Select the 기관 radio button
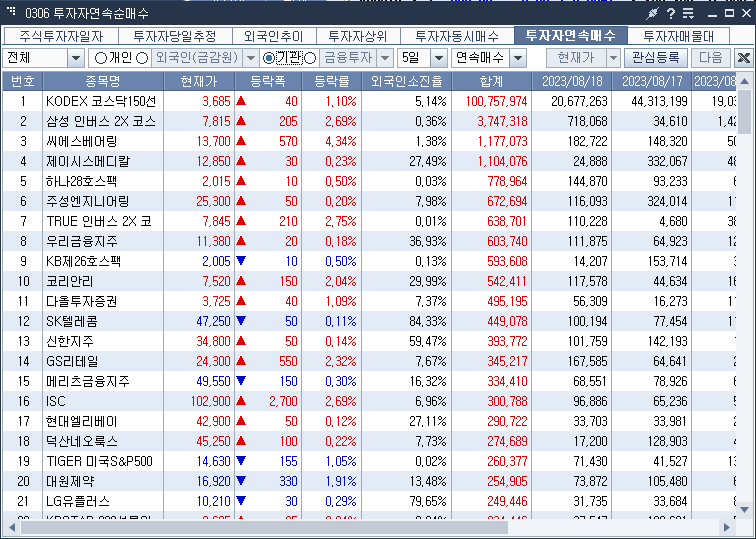This screenshot has width=756, height=539. 269,58
